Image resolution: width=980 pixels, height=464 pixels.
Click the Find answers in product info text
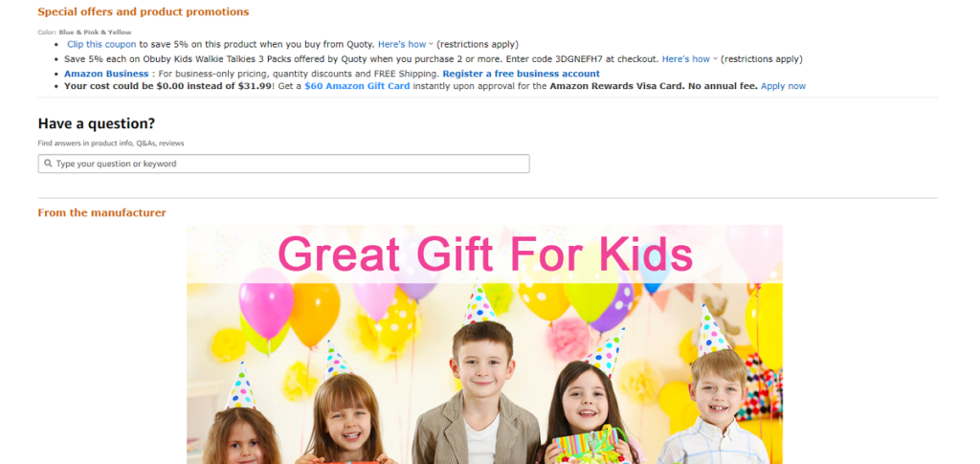[85, 144]
